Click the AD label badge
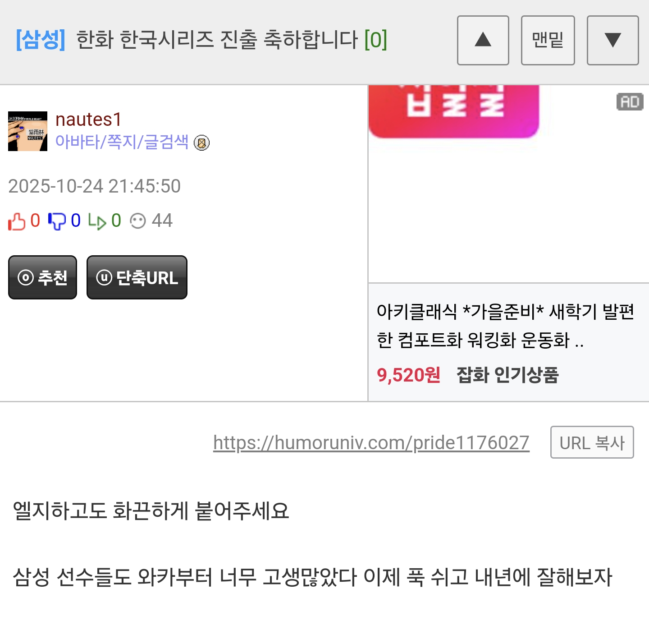 [630, 101]
